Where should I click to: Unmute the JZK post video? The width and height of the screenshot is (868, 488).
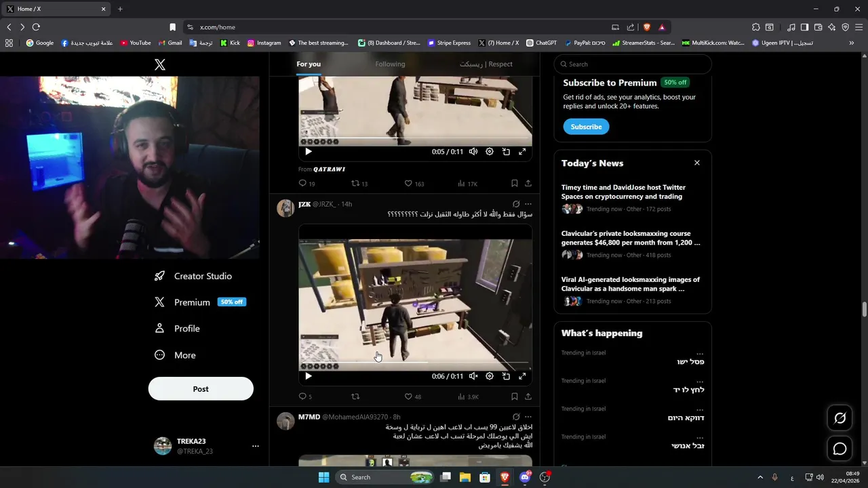473,376
